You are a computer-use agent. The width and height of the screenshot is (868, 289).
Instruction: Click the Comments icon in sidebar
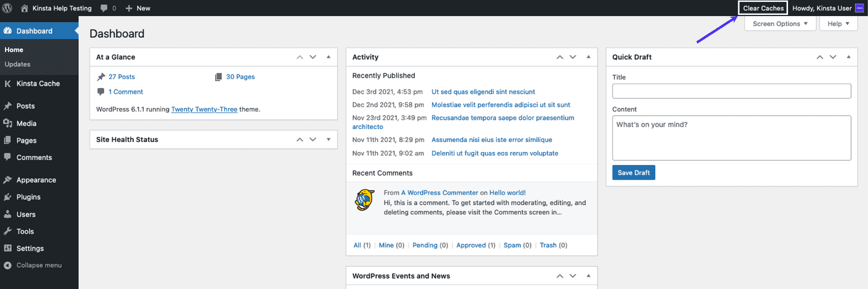(7, 158)
